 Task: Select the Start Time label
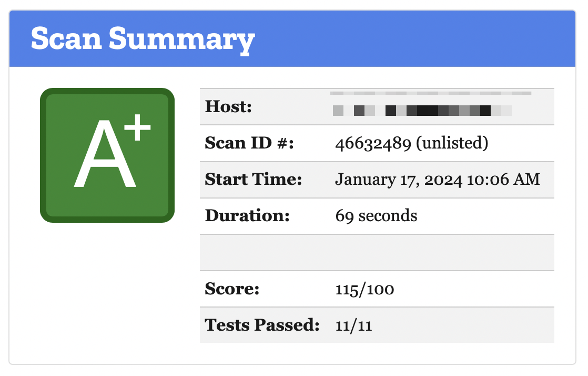254,180
